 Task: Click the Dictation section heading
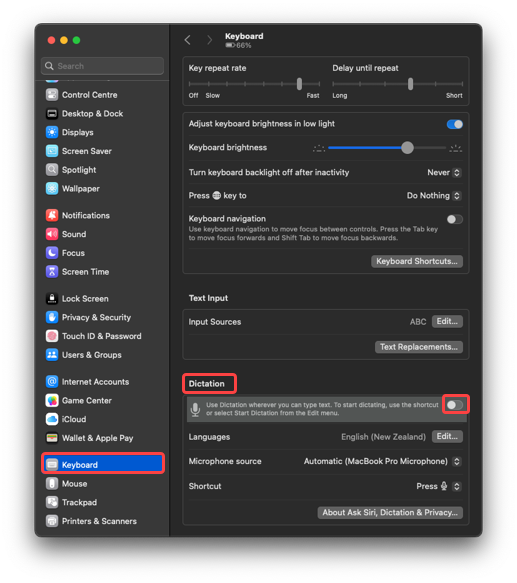tap(206, 384)
